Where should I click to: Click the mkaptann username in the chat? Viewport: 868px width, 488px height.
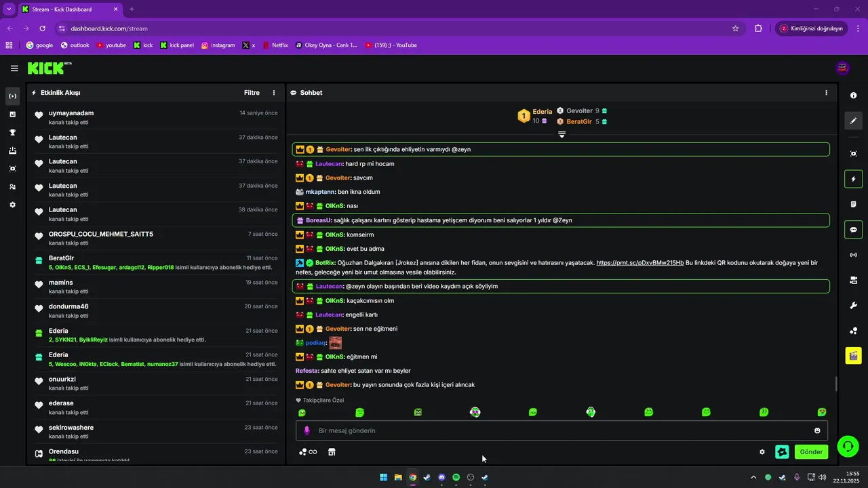click(x=320, y=192)
